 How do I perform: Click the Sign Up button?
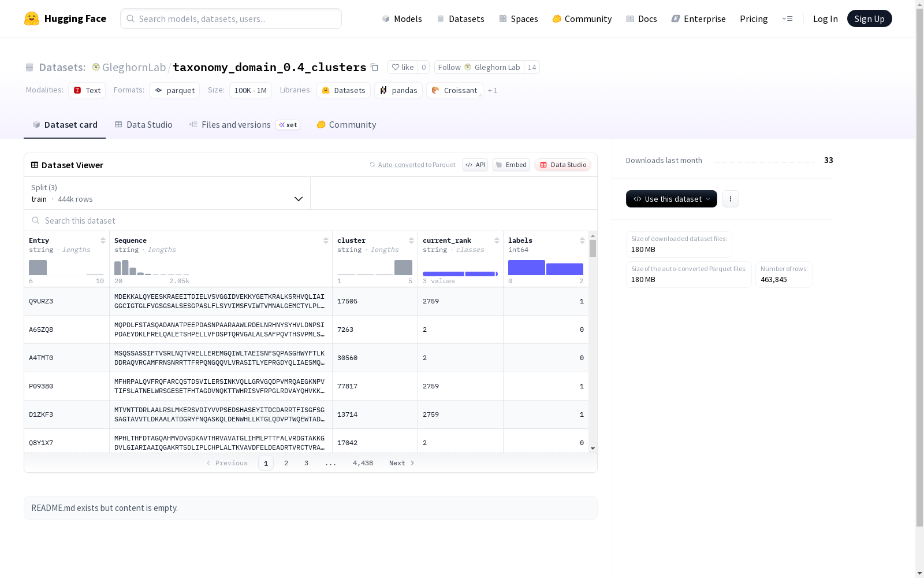(x=870, y=18)
